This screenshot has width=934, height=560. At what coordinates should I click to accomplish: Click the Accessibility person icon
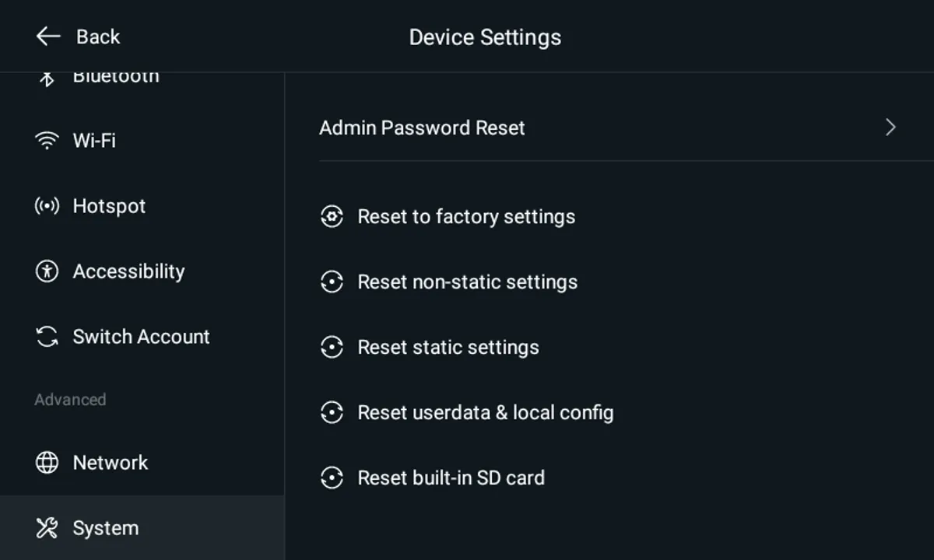point(47,271)
